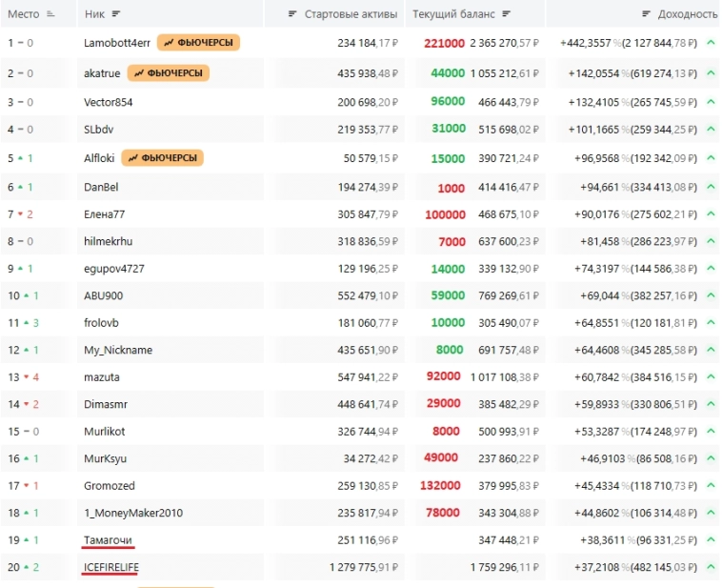This screenshot has height=588, width=722.
Task: Open the underlined Тамагочи nickname
Action: pyautogui.click(x=108, y=539)
